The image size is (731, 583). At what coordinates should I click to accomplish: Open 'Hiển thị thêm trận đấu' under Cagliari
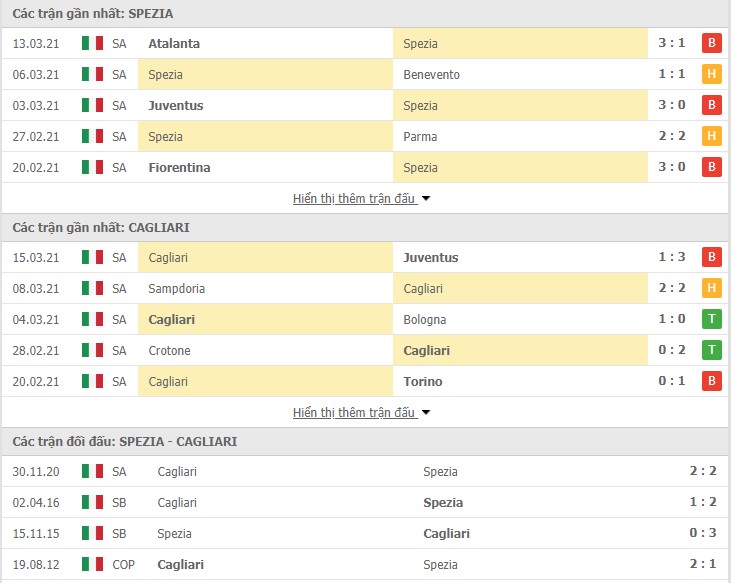pos(354,413)
